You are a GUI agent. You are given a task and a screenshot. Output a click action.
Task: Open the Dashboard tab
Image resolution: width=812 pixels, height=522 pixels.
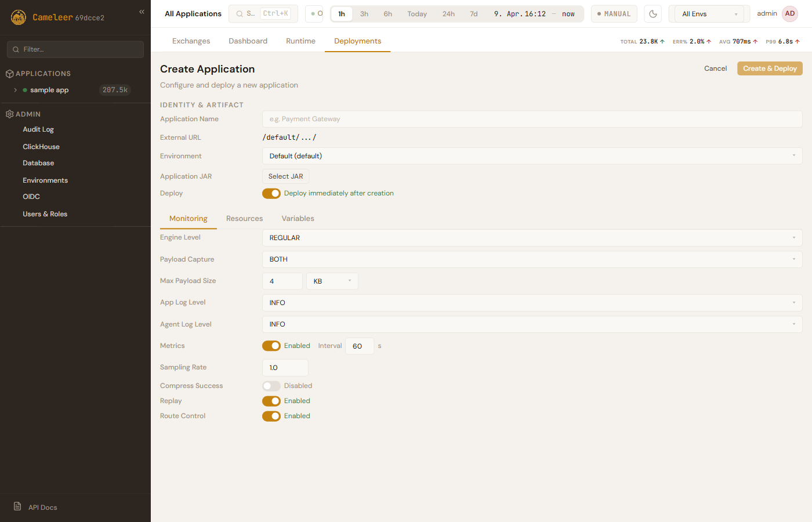[x=248, y=41]
